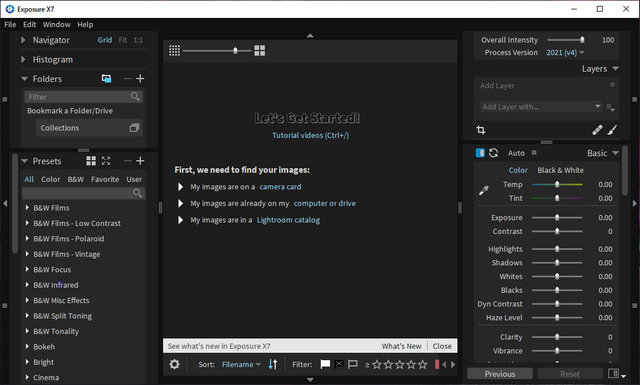Toggle the red color label filter
Image resolution: width=640 pixels, height=385 pixels.
pyautogui.click(x=437, y=364)
